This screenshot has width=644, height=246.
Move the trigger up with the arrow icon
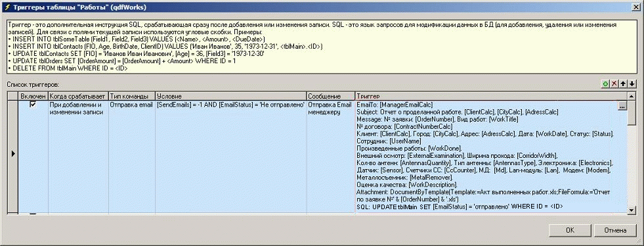pyautogui.click(x=624, y=84)
